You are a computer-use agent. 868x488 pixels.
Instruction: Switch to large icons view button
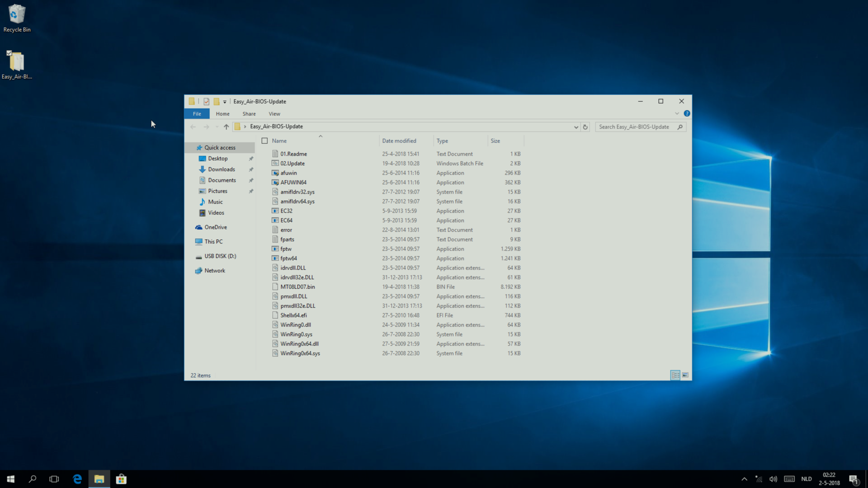click(685, 375)
